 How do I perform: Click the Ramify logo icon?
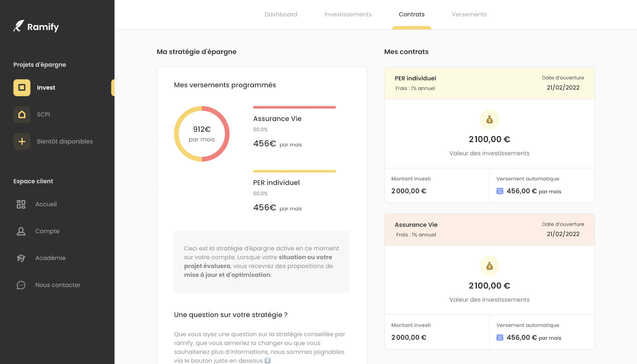pos(18,26)
